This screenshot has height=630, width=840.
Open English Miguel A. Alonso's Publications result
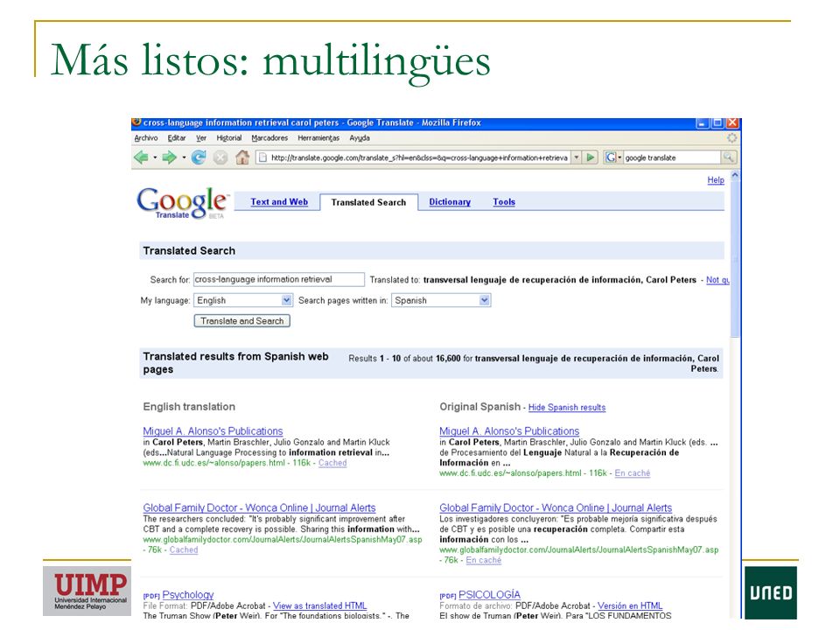point(213,431)
